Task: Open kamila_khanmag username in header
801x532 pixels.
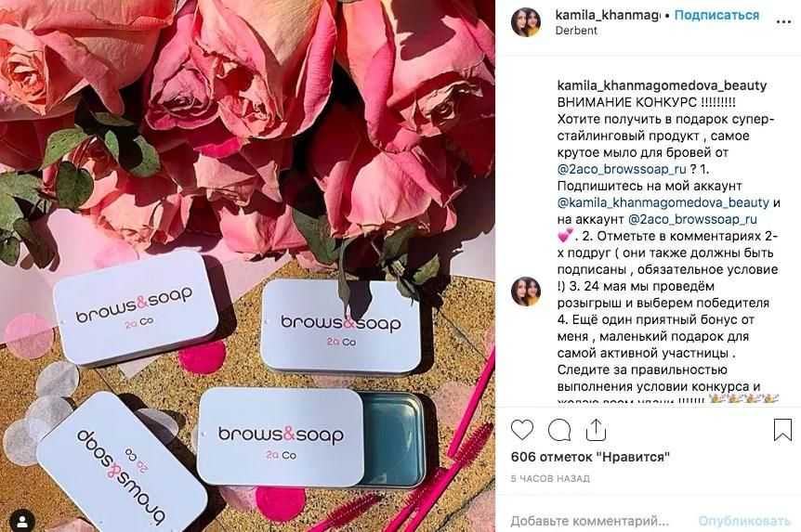Action: point(608,15)
